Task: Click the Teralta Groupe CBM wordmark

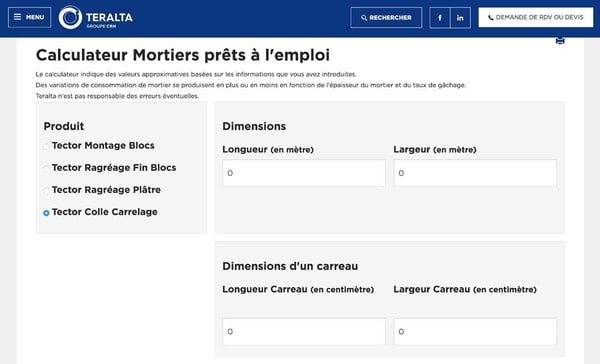Action: click(x=109, y=20)
